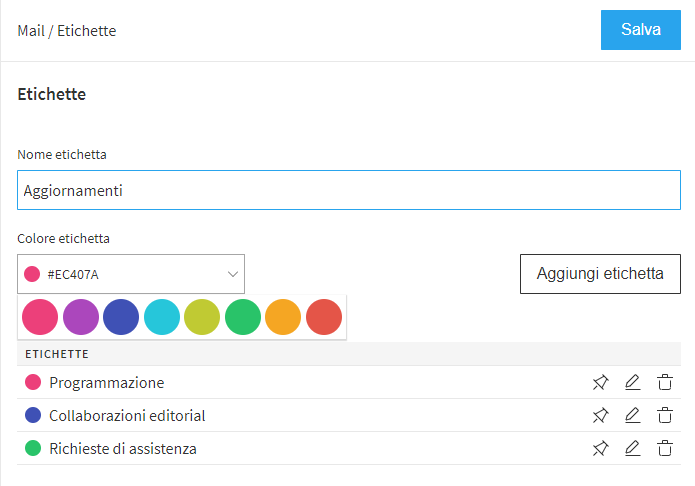Click the Salva button
The width and height of the screenshot is (695, 486).
pyautogui.click(x=640, y=30)
